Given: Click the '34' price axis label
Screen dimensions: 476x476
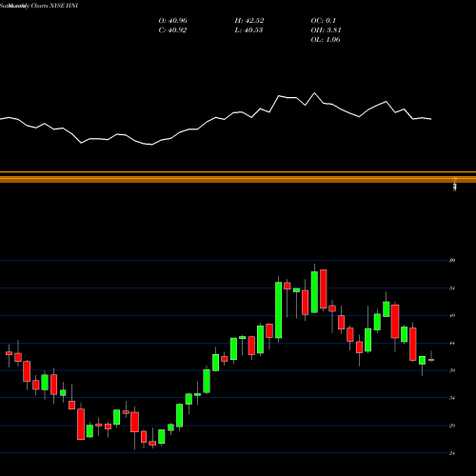Looking at the screenshot, I should 452,398.
